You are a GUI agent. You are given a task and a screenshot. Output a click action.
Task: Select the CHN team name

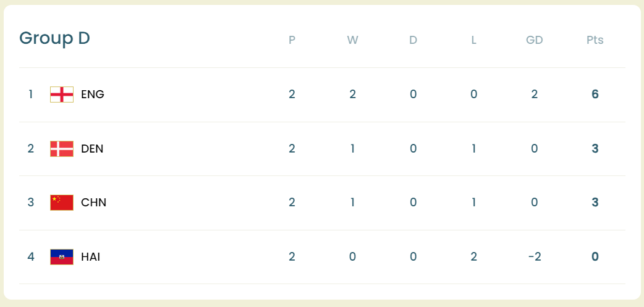coord(93,203)
